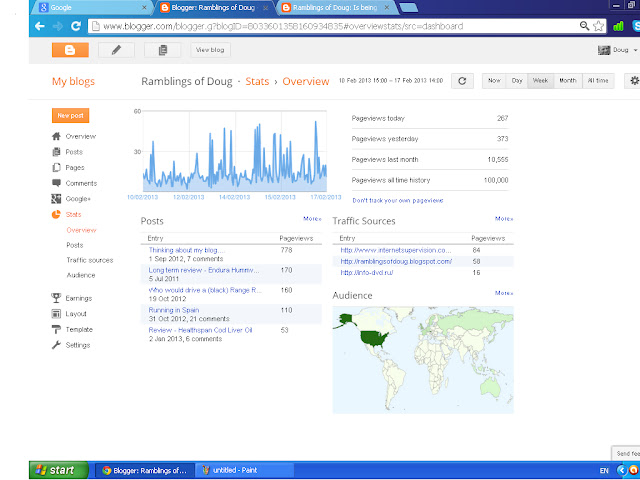Click the internetsupervision.com traffic source
Image resolution: width=640 pixels, height=480 pixels.
point(396,250)
